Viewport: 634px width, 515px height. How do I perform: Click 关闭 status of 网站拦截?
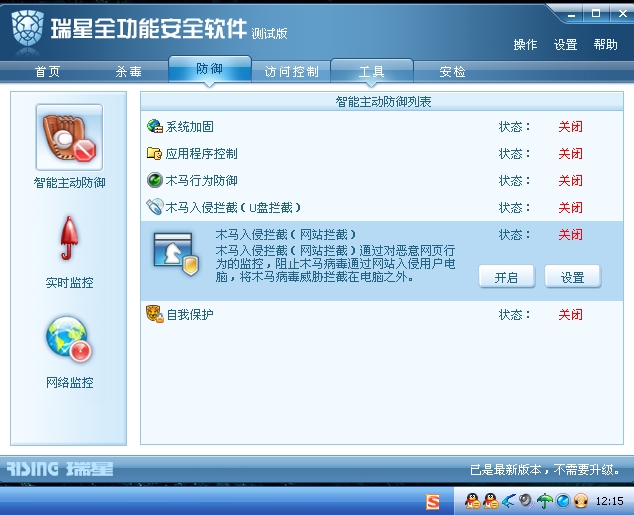pyautogui.click(x=571, y=234)
